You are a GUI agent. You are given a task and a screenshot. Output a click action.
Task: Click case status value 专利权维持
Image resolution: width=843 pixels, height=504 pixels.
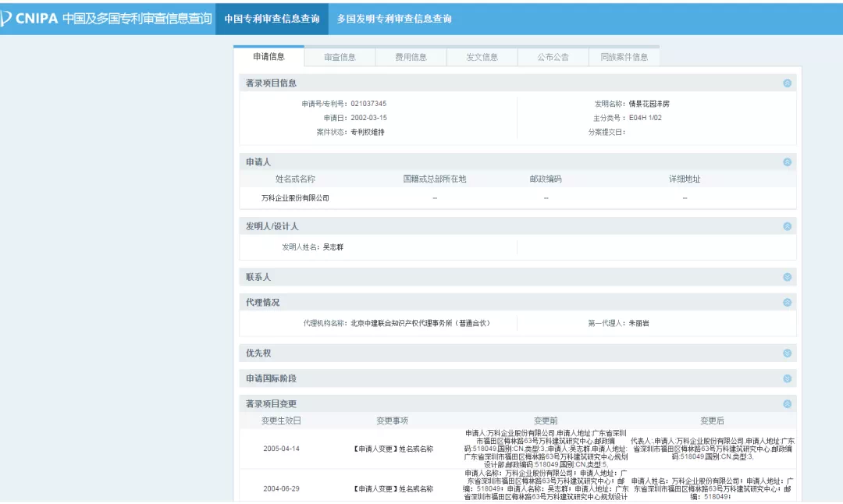pyautogui.click(x=367, y=132)
